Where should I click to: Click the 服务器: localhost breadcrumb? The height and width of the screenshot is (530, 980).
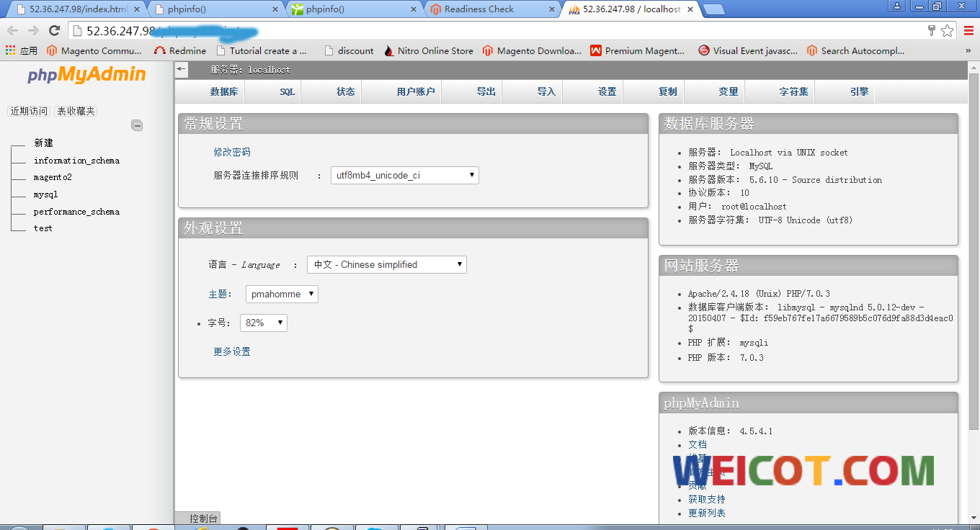tap(251, 69)
